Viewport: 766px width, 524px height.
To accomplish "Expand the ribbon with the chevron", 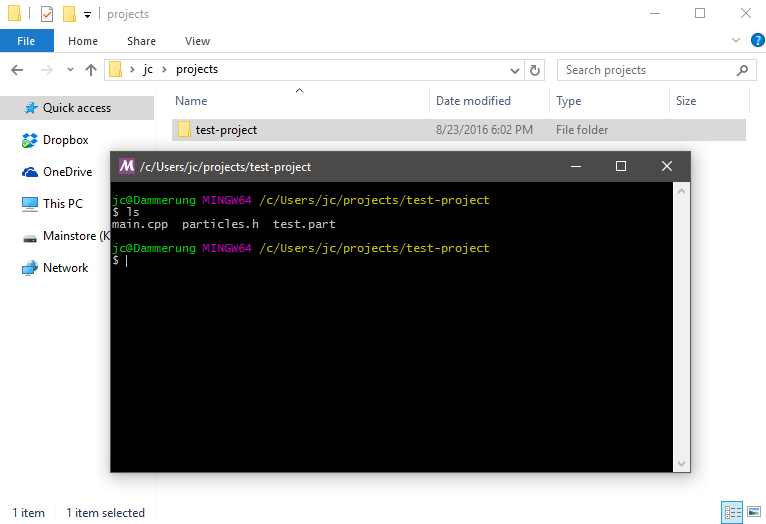I will coord(736,41).
